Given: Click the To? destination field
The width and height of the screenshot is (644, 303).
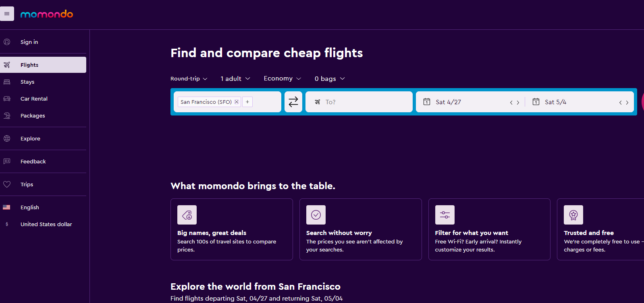Looking at the screenshot, I should tap(359, 102).
